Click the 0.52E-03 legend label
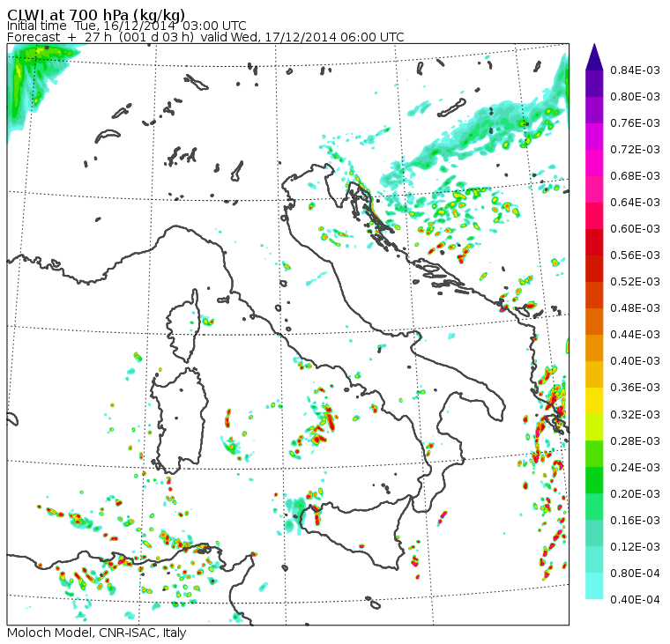670x644 pixels. coord(635,282)
